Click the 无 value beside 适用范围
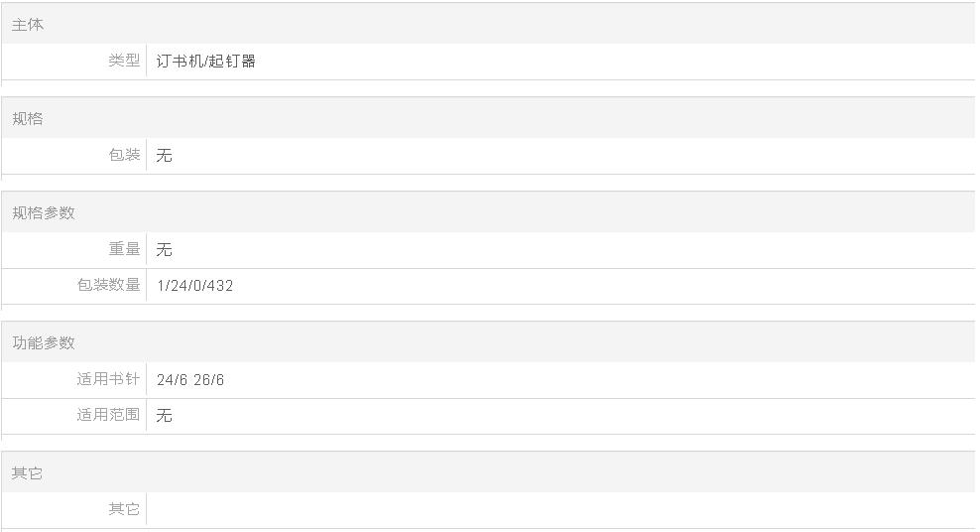The width and height of the screenshot is (980, 532). coord(164,415)
